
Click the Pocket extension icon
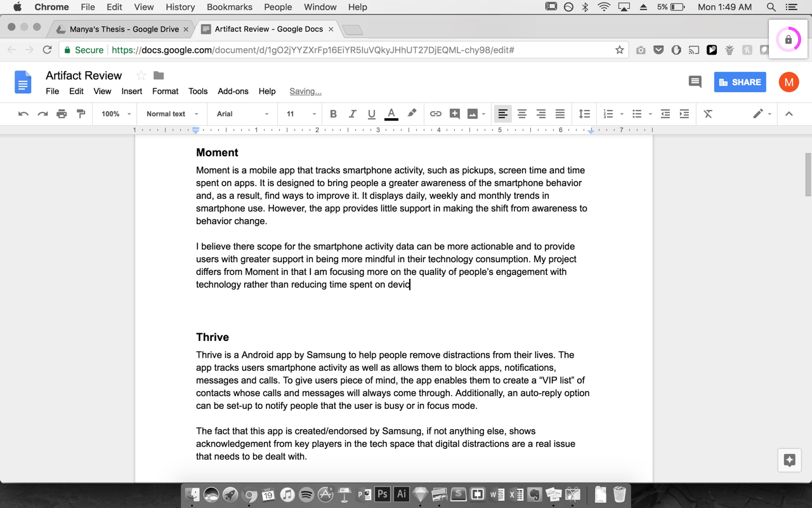(x=658, y=50)
